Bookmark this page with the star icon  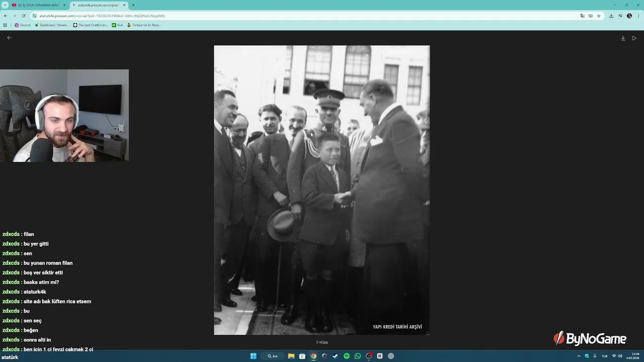pos(599,16)
